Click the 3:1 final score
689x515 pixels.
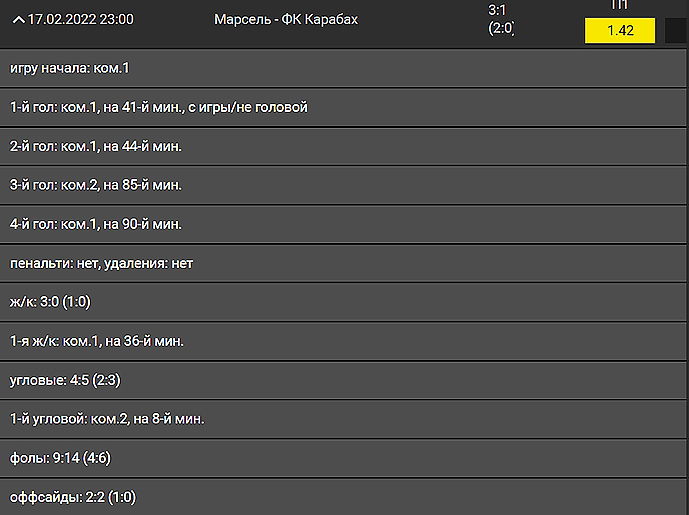[498, 10]
